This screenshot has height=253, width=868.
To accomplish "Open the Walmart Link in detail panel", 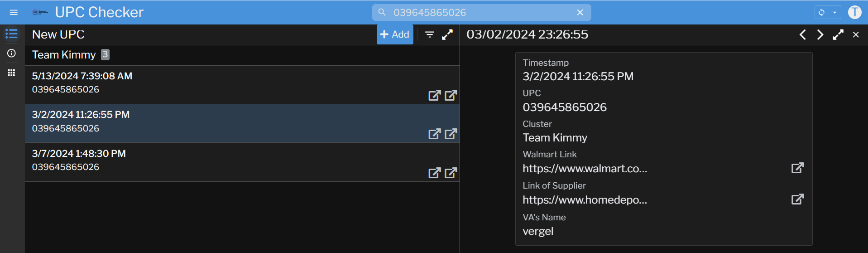I will click(797, 168).
